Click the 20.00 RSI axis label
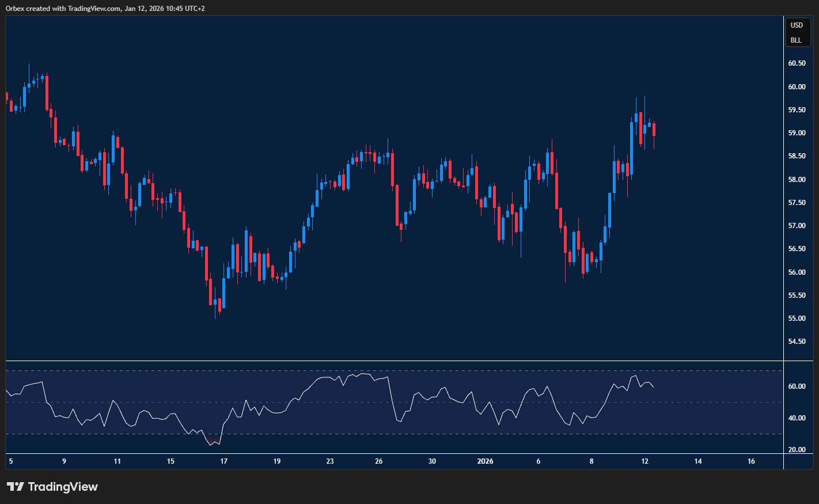Image resolution: width=819 pixels, height=504 pixels. tap(797, 450)
